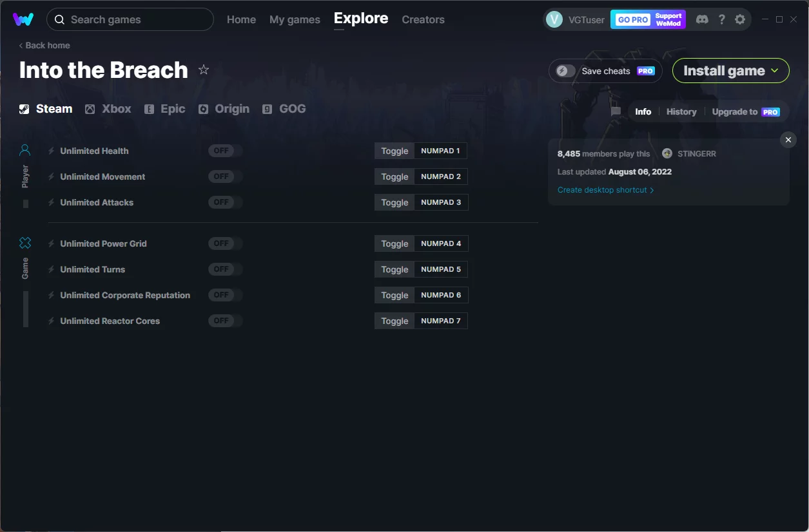Open the My games tab
This screenshot has height=532, width=809.
click(295, 19)
